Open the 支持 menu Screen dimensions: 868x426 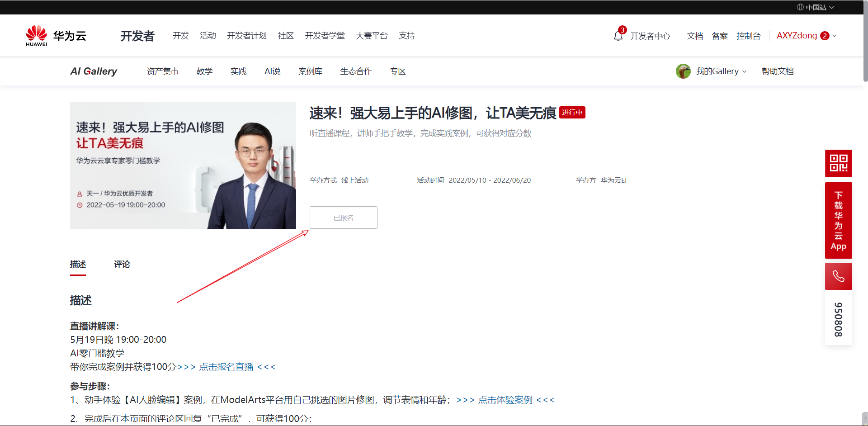(407, 36)
